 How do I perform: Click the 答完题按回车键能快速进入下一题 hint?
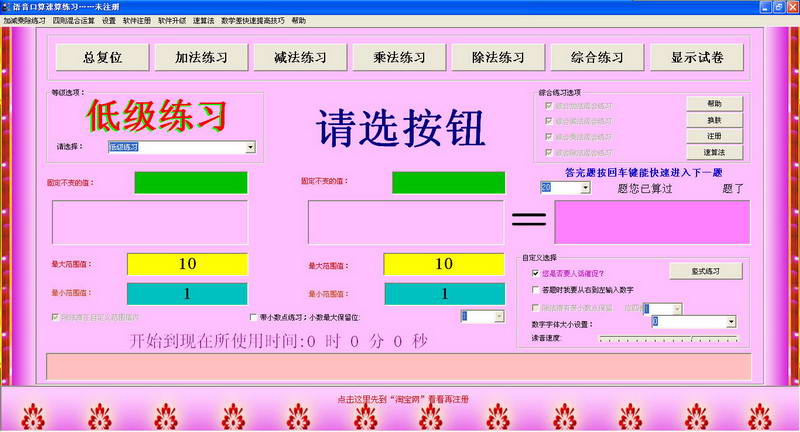pyautogui.click(x=643, y=172)
